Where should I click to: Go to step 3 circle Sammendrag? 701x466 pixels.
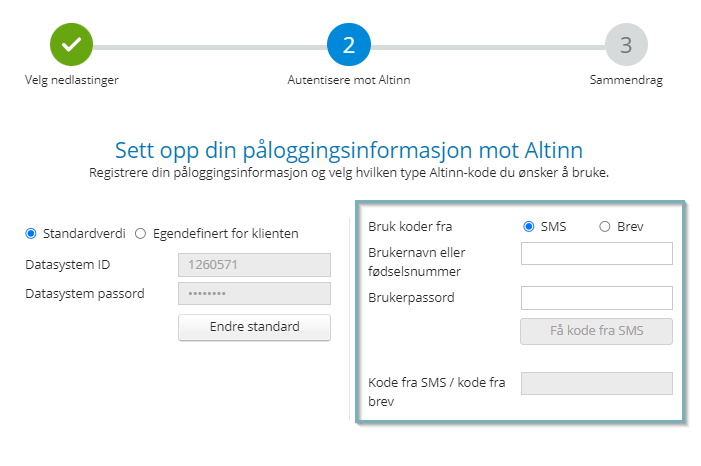[626, 44]
